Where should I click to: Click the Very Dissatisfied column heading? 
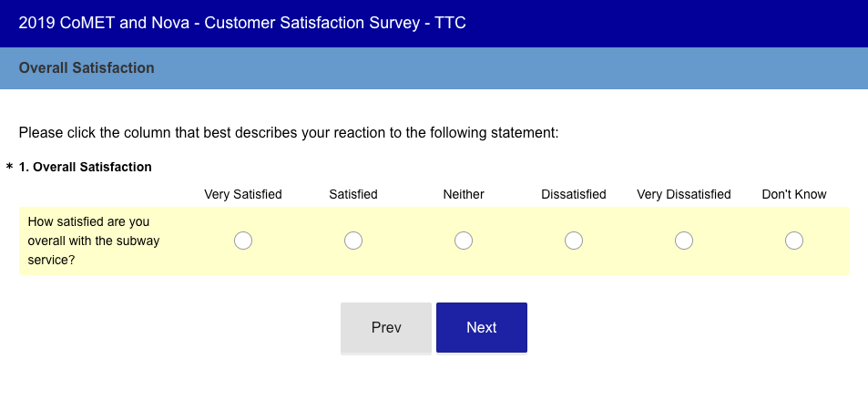[684, 194]
